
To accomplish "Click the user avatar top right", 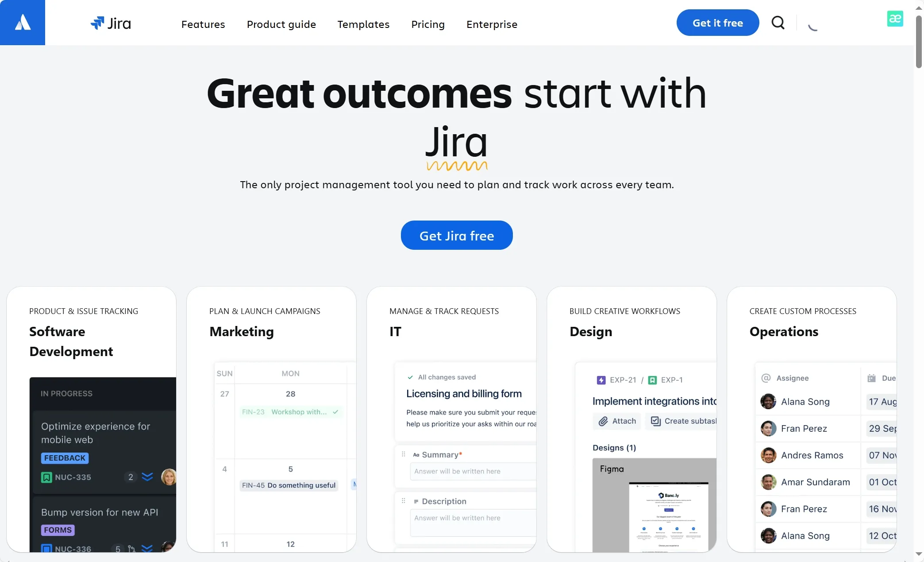I will click(895, 22).
